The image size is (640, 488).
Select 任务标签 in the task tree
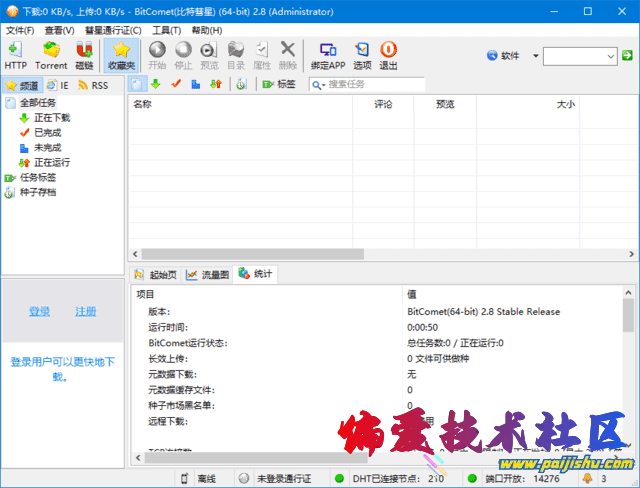tap(38, 177)
